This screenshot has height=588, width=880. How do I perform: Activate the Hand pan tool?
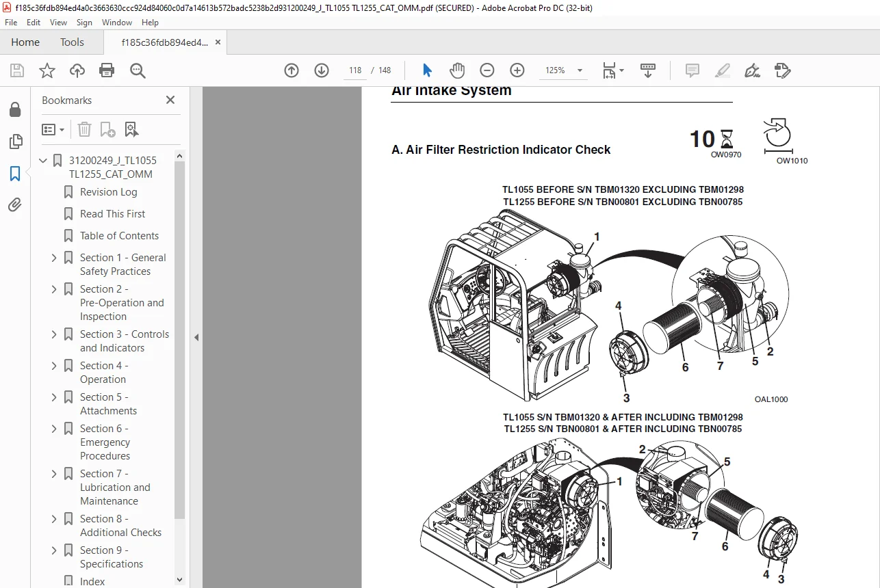coord(457,70)
